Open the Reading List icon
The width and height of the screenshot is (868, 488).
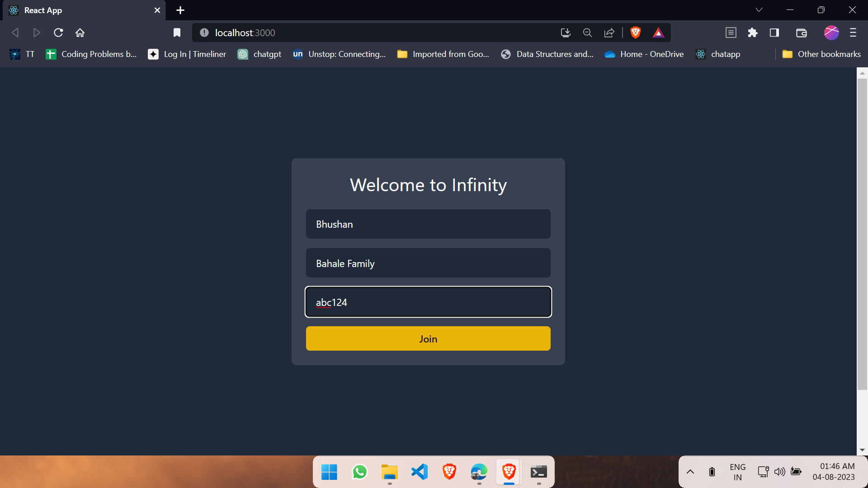pyautogui.click(x=731, y=33)
